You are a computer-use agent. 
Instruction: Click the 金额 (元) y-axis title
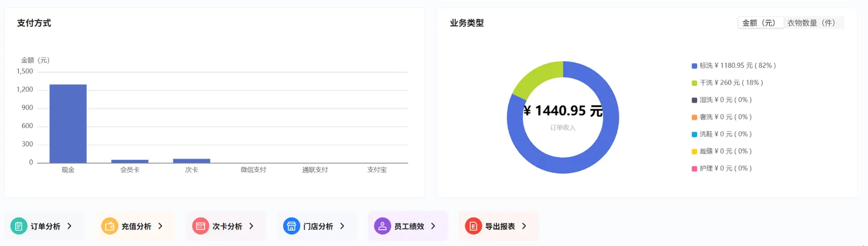coord(35,60)
